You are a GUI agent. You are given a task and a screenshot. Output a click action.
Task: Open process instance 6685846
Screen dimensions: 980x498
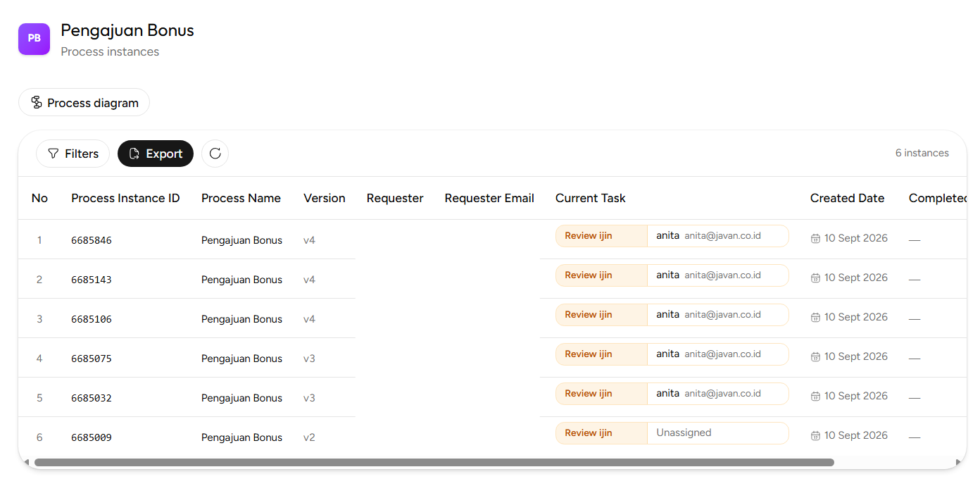coord(92,240)
